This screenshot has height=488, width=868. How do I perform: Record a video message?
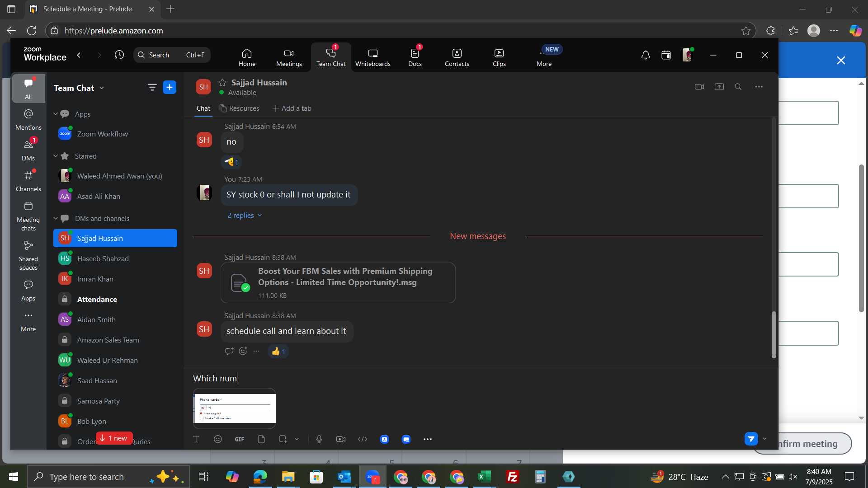(x=341, y=439)
